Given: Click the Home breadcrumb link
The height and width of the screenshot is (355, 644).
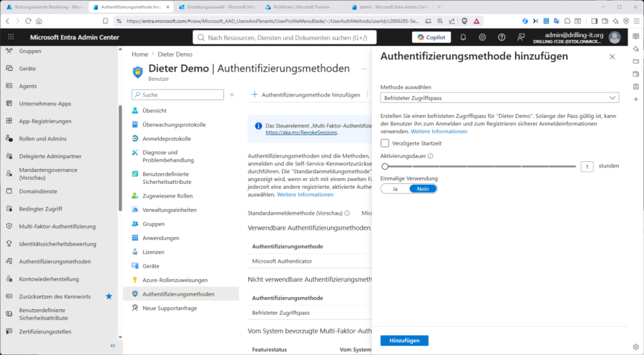Looking at the screenshot, I should (140, 54).
